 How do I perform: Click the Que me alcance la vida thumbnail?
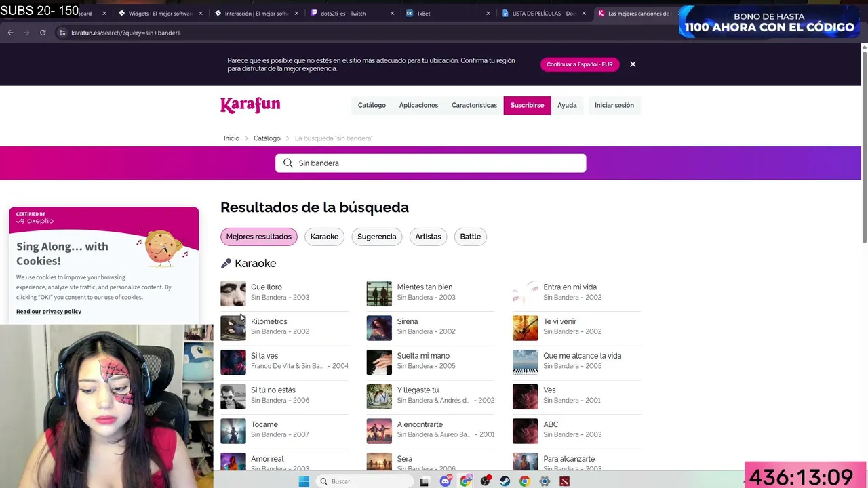(525, 362)
